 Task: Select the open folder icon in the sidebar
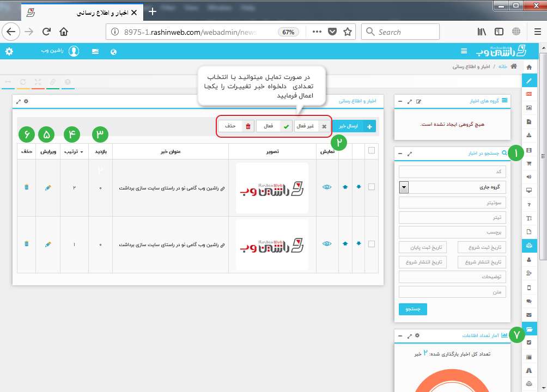pyautogui.click(x=529, y=329)
